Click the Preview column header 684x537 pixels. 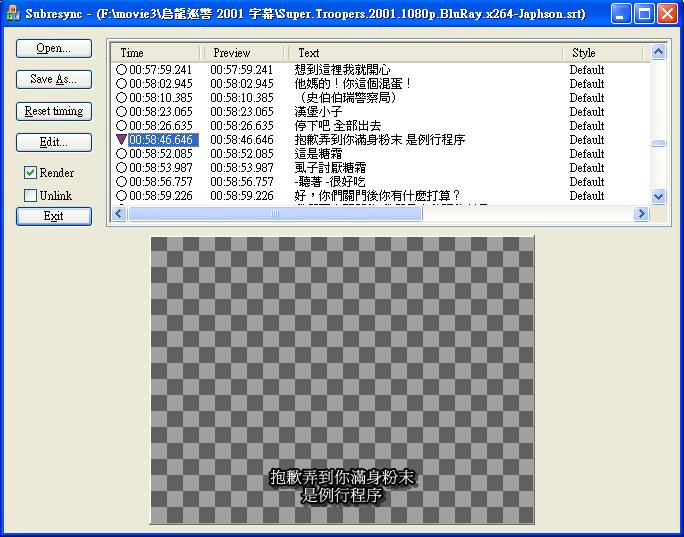[243, 53]
